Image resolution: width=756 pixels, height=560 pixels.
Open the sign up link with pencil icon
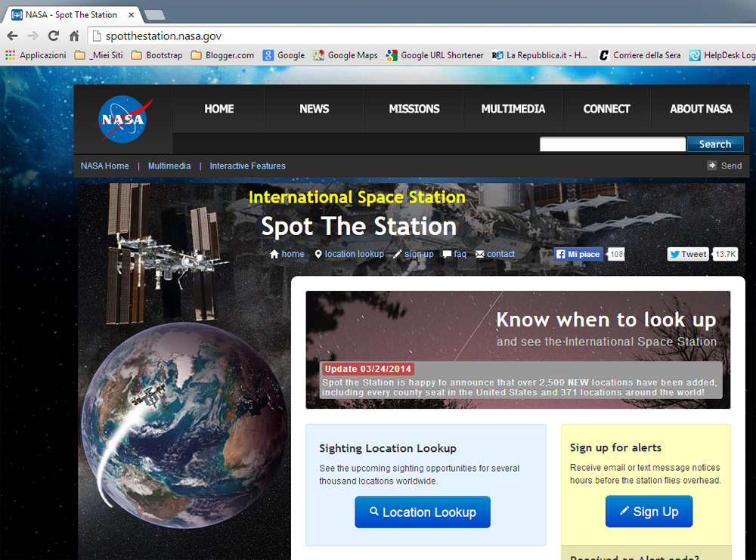[414, 254]
